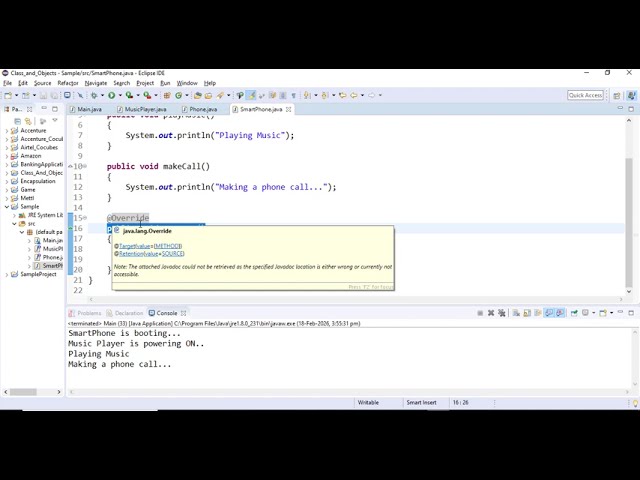Screen dimensions: 640x480
Task: Click the Quick Access search field
Action: 585,95
